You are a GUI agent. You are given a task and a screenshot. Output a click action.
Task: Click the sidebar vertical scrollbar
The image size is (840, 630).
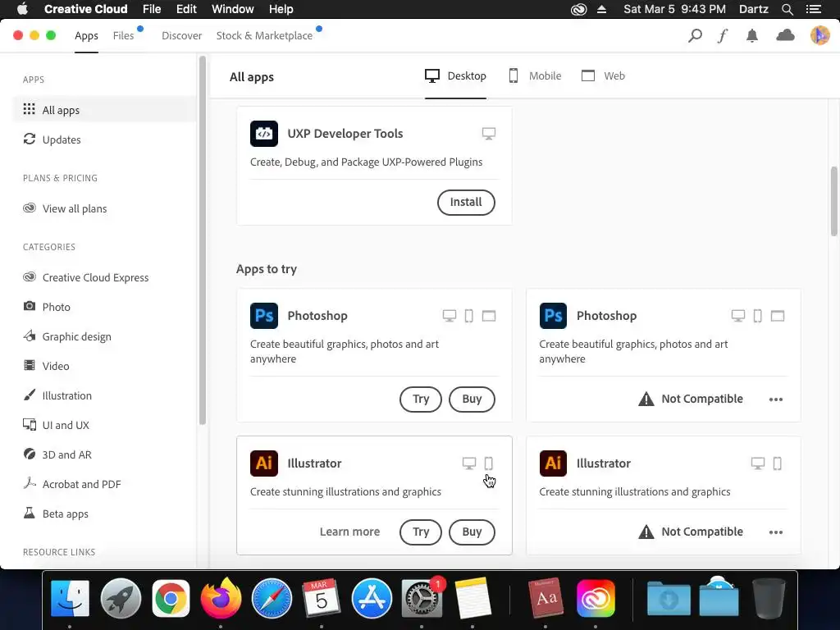click(x=203, y=240)
